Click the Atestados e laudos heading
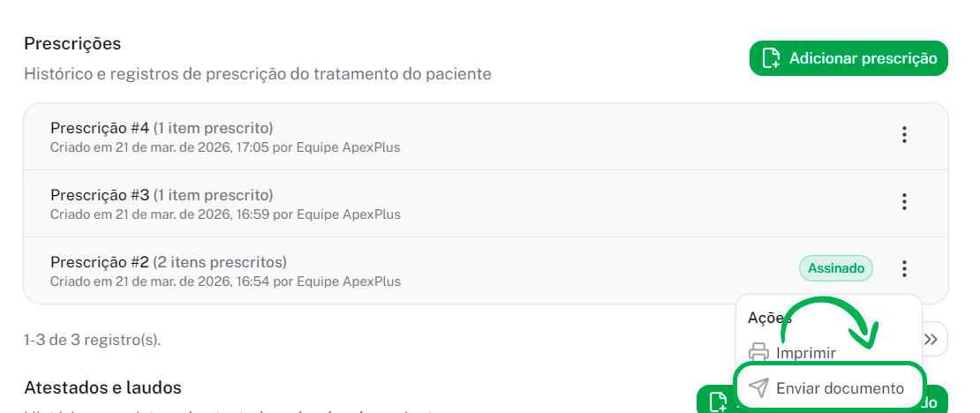Image resolution: width=980 pixels, height=413 pixels. click(102, 387)
